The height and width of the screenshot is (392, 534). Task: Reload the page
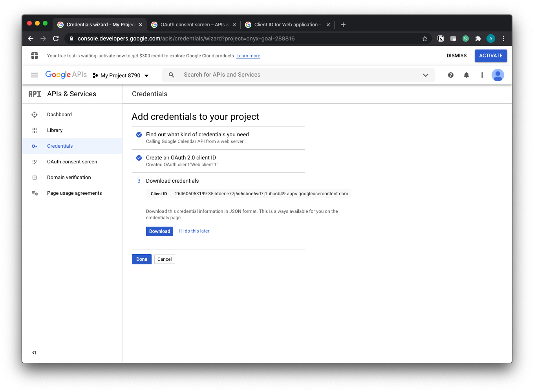[x=56, y=38]
